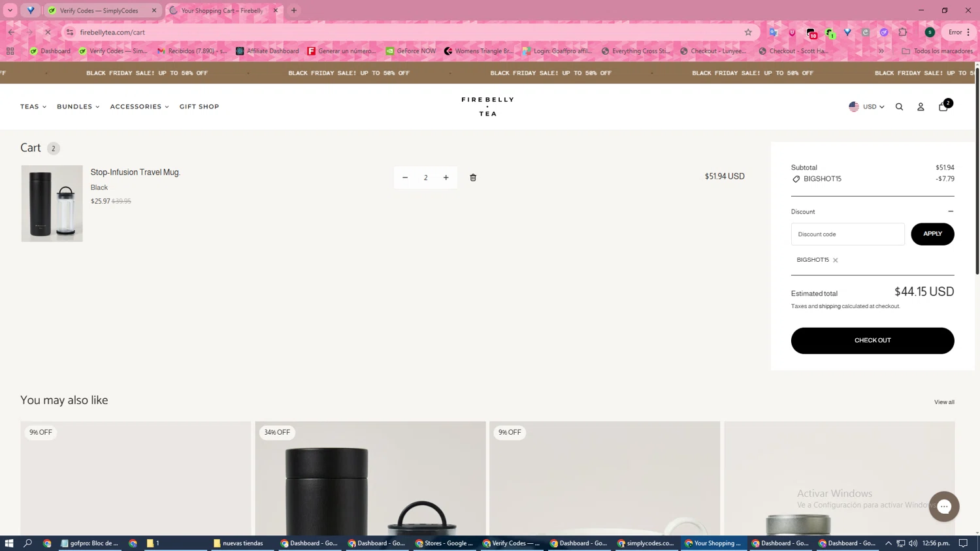
Task: Open the GIFT SHOP page
Action: (199, 106)
